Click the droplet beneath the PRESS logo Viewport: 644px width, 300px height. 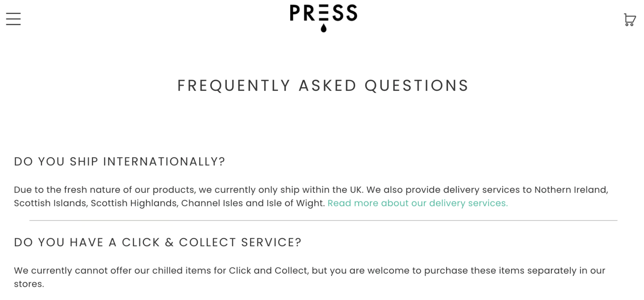[x=323, y=28]
